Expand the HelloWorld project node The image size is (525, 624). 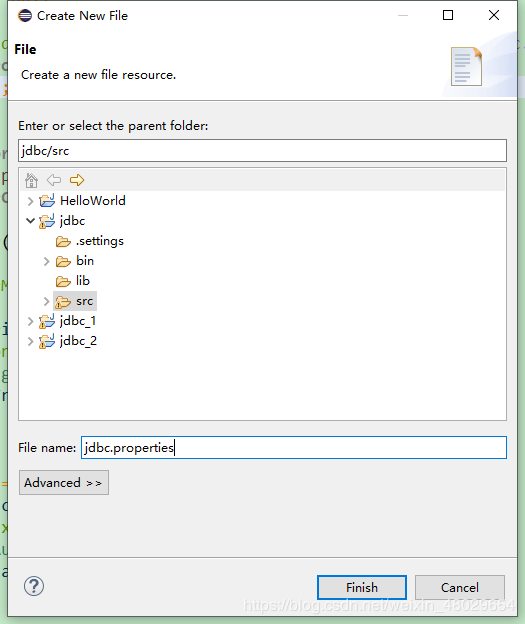point(30,201)
